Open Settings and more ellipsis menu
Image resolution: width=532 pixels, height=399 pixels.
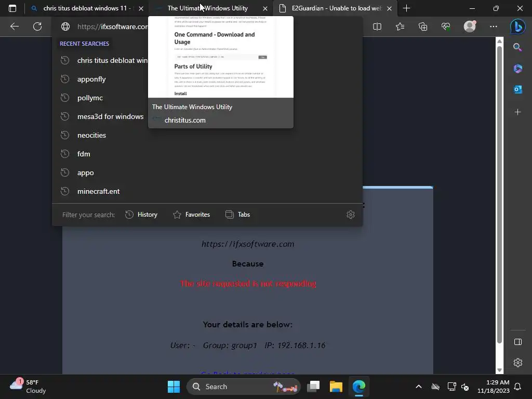494,26
